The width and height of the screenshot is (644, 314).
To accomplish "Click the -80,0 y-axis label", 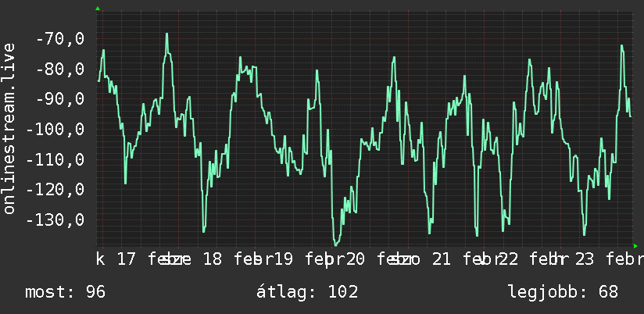I will tap(60, 69).
